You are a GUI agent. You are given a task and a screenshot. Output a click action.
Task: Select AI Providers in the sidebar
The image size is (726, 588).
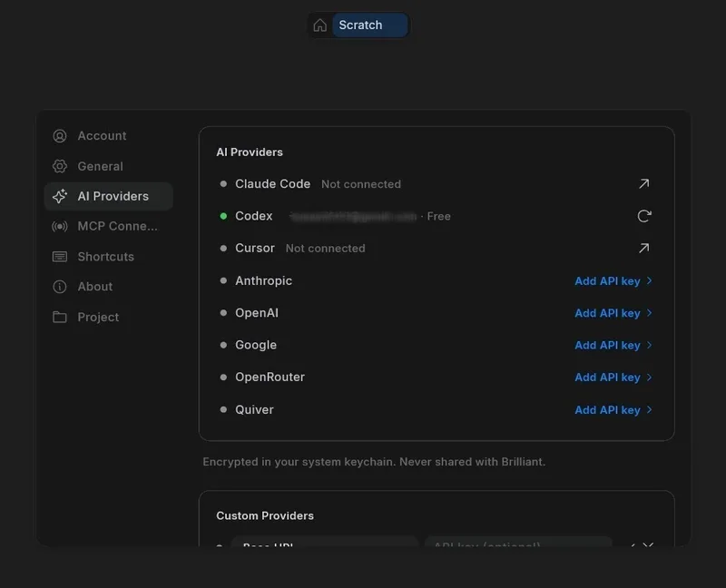click(108, 196)
